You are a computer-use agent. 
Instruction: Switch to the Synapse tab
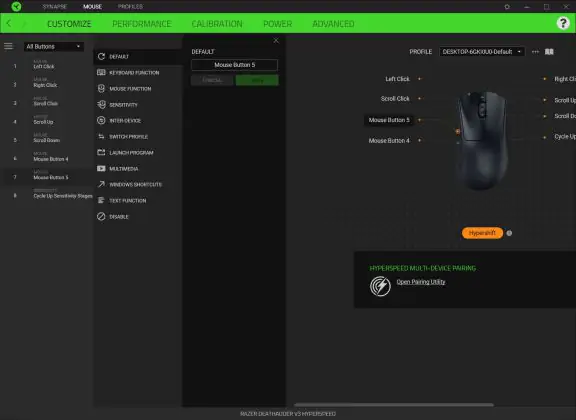[54, 7]
